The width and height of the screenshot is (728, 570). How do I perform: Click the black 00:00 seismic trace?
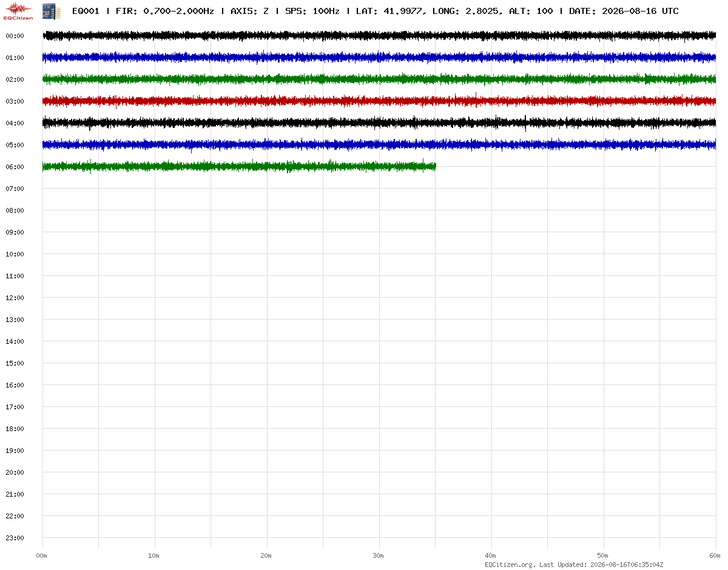pos(379,36)
